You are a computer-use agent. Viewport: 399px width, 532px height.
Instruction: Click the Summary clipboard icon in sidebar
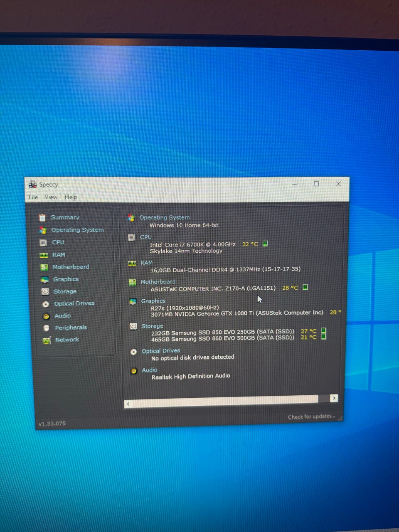point(42,217)
